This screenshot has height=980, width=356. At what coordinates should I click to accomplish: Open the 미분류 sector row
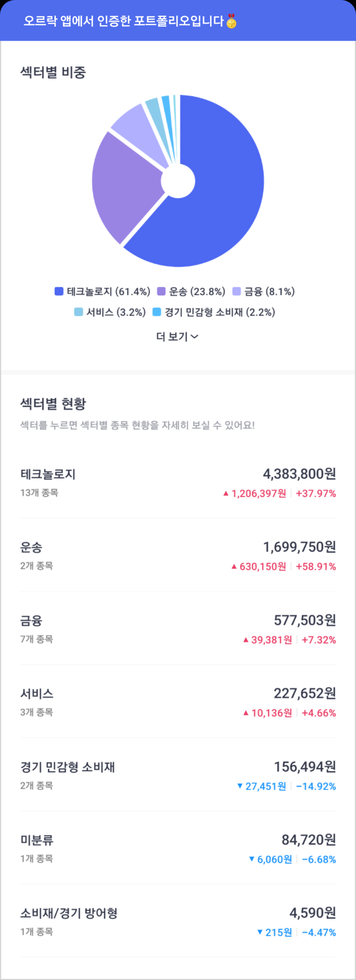coord(178,848)
